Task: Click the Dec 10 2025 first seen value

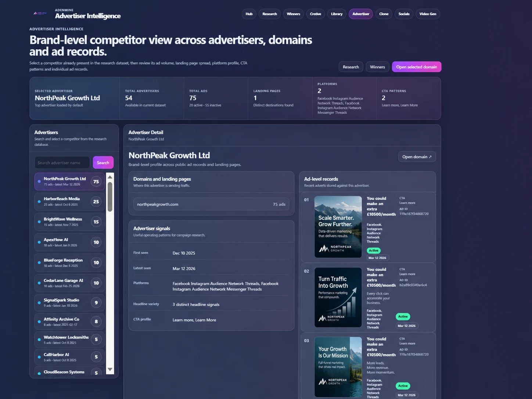Action: pyautogui.click(x=184, y=253)
